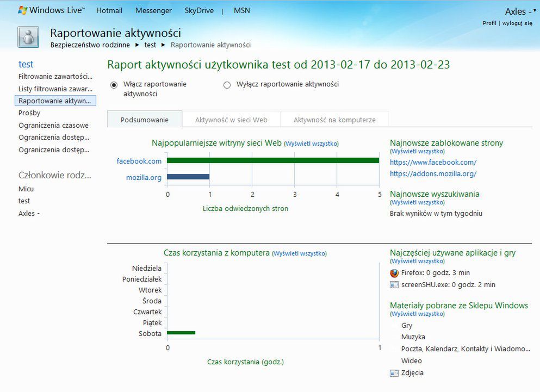This screenshot has height=392, width=540.
Task: Click the Windows Live logo
Action: [x=51, y=10]
